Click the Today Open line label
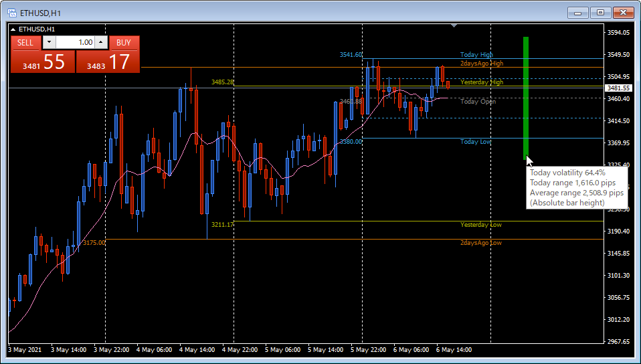Viewport: 641px width, 364px height. click(x=478, y=102)
